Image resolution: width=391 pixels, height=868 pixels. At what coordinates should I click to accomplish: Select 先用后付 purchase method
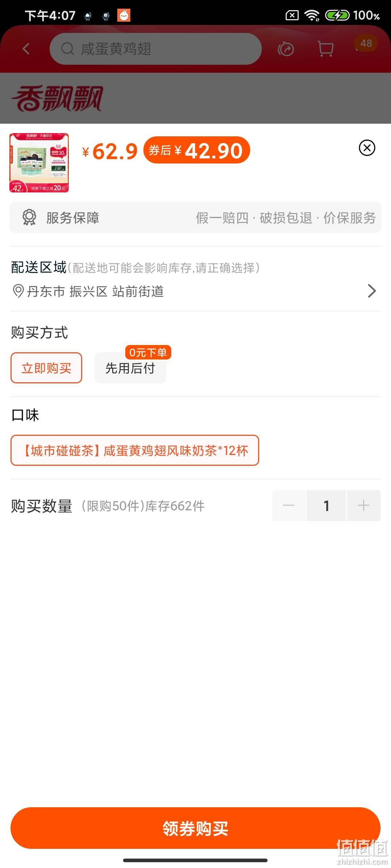(130, 368)
